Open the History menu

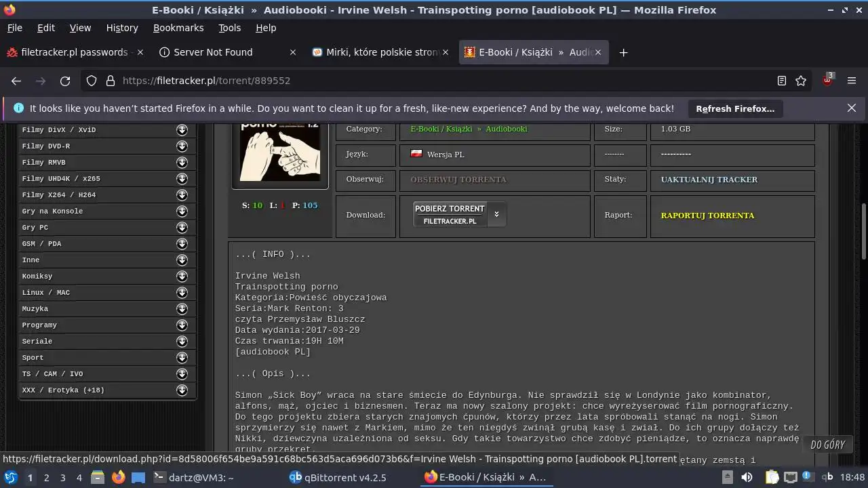[122, 28]
